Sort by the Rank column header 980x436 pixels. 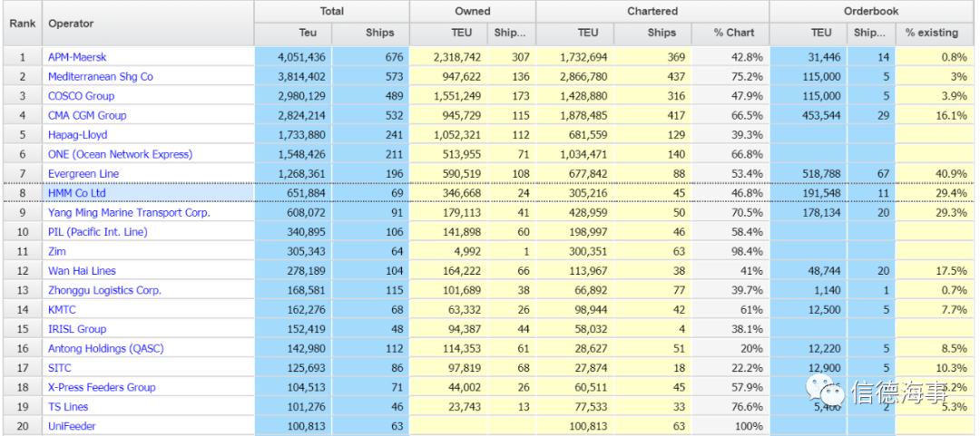coord(22,23)
